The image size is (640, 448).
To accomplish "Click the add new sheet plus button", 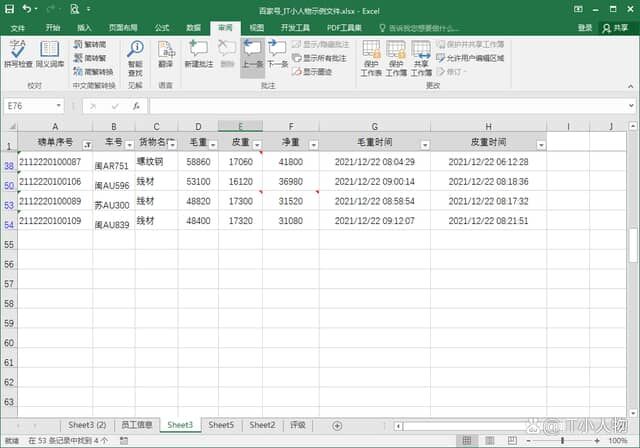I will pos(337,425).
